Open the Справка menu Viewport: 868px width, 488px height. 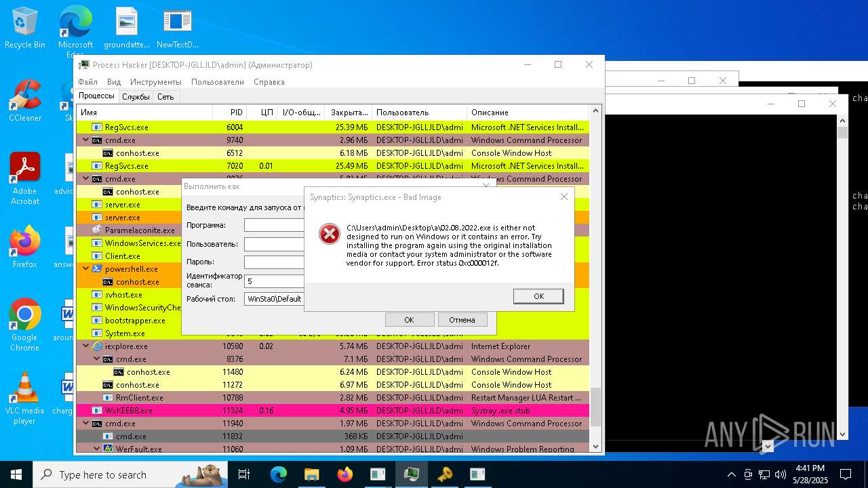[x=269, y=82]
